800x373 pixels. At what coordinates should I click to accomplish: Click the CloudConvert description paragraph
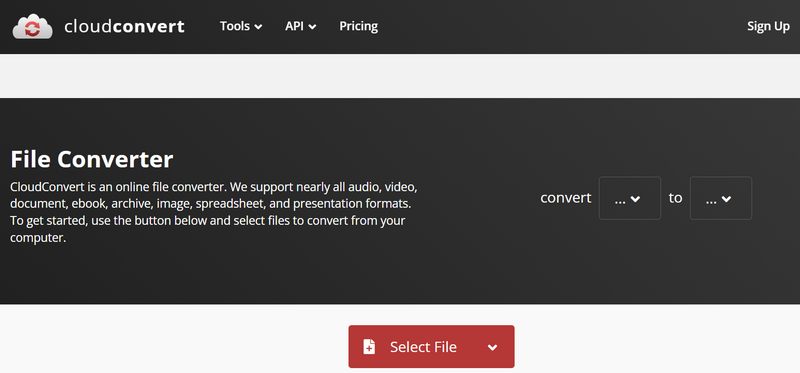pos(214,212)
